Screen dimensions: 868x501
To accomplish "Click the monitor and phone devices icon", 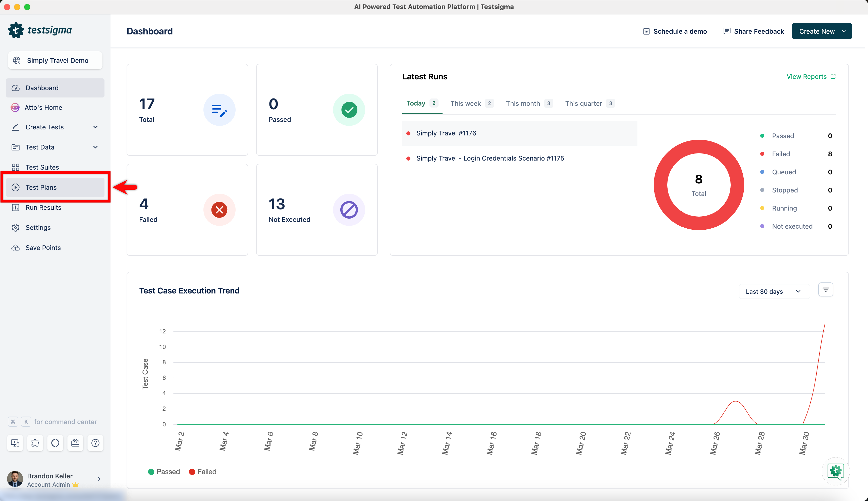I will 15,443.
